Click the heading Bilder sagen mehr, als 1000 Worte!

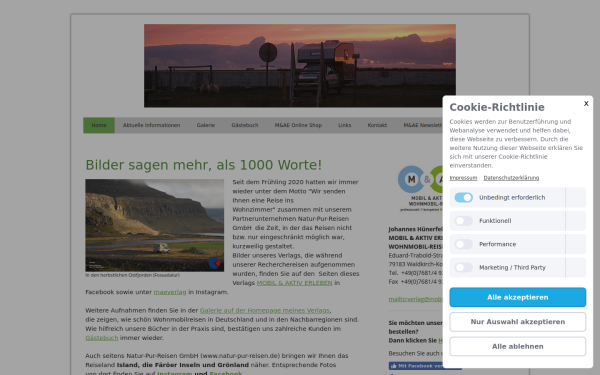(x=204, y=165)
